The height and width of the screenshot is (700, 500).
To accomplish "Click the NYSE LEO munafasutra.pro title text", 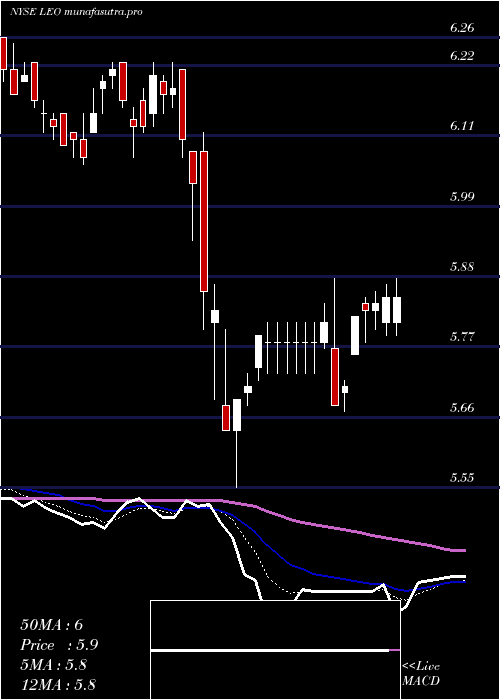I will click(76, 12).
